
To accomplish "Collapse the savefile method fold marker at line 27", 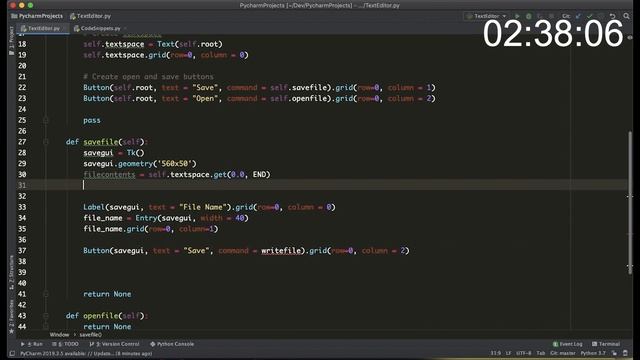I will 46,142.
